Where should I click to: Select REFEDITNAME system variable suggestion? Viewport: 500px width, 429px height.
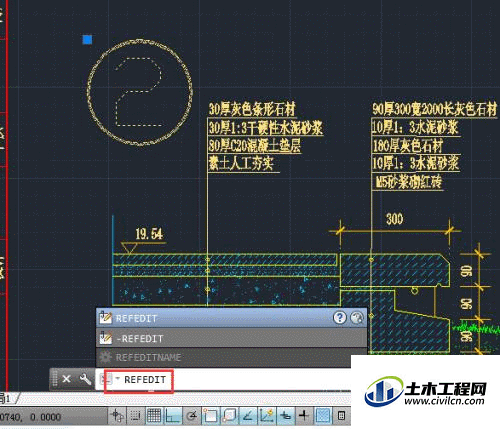231,357
